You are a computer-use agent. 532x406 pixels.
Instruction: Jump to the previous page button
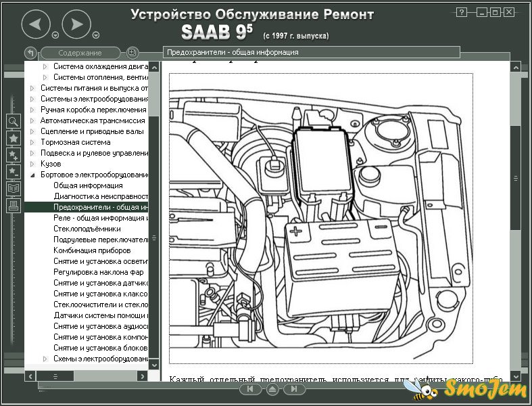[x=250, y=389]
